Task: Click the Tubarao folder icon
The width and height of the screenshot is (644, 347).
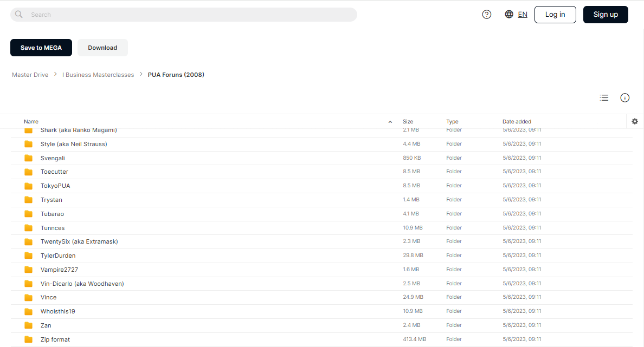Action: pyautogui.click(x=28, y=214)
